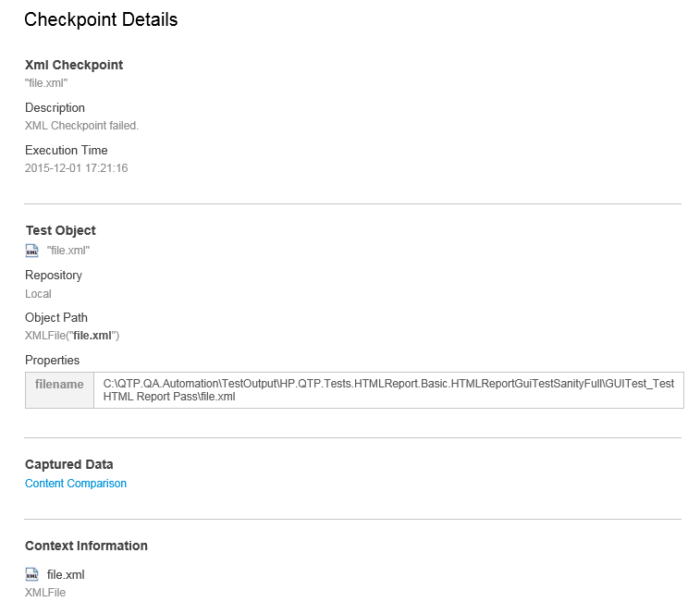Click the XMLFile type label at the bottom

[45, 592]
